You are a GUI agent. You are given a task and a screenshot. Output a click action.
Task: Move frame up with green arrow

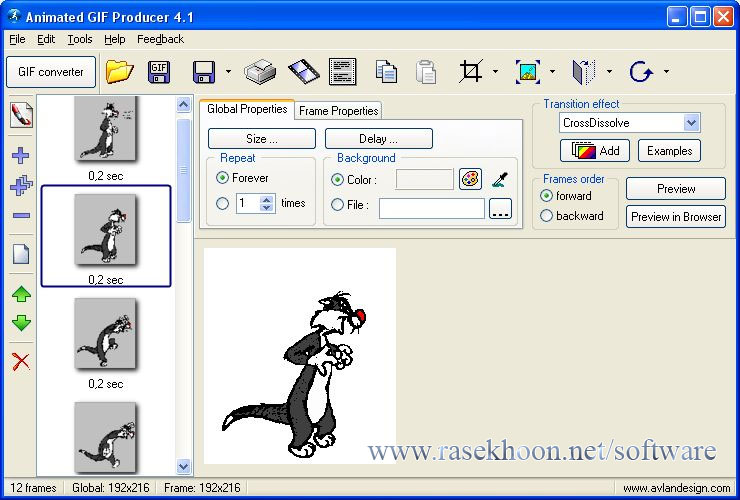pos(21,294)
